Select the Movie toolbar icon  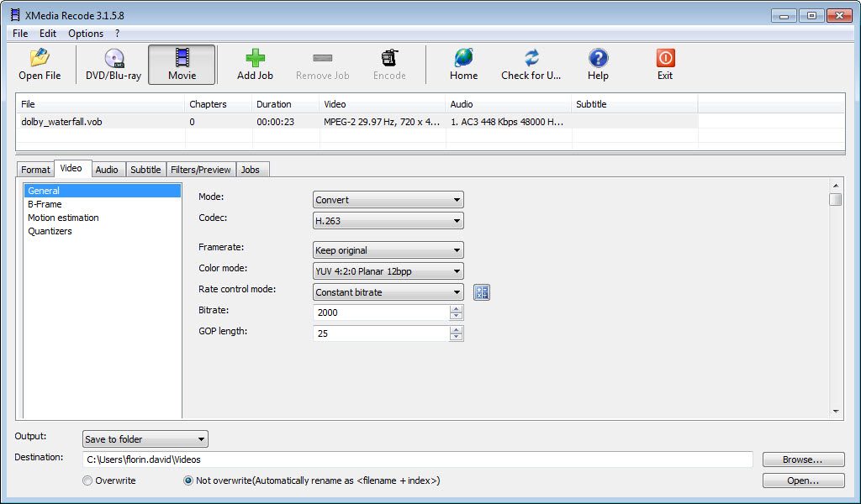[182, 58]
